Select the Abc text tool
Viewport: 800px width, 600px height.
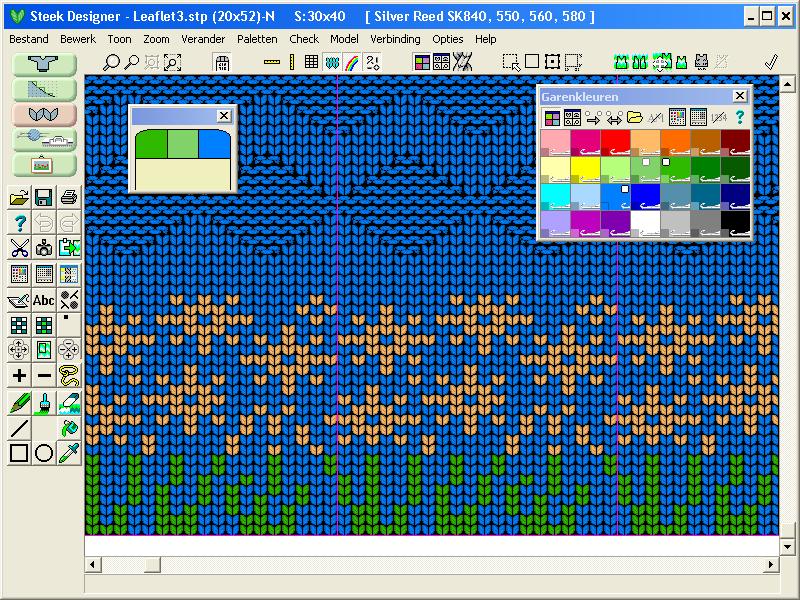tap(44, 299)
